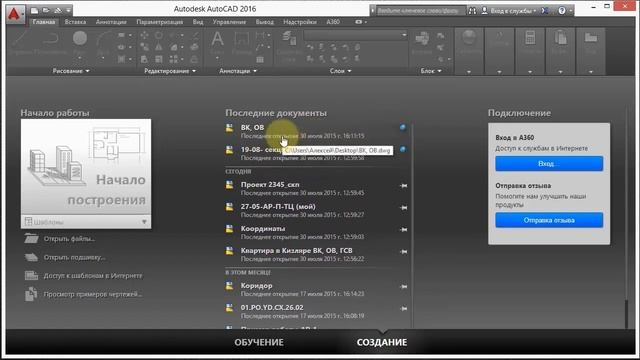Open recent document Коридор

(x=256, y=285)
